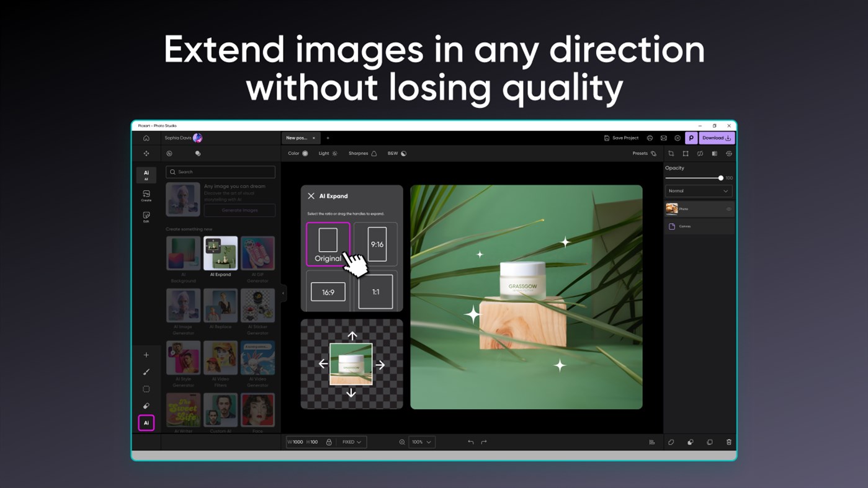Toggle the dimension lock padlock
Screen dimensions: 868x488
tap(328, 441)
